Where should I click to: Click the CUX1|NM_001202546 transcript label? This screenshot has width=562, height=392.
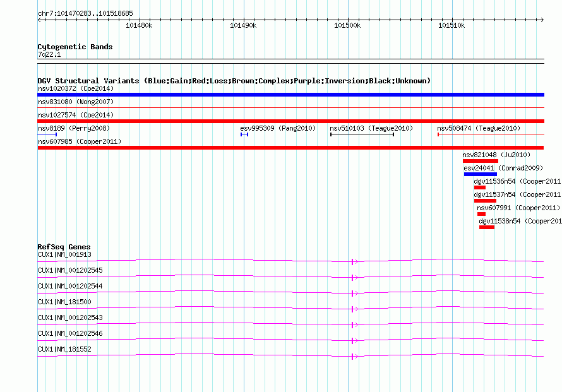70,333
